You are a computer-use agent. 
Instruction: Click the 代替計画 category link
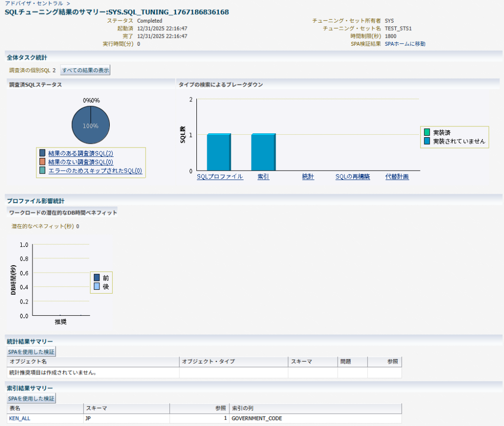397,177
